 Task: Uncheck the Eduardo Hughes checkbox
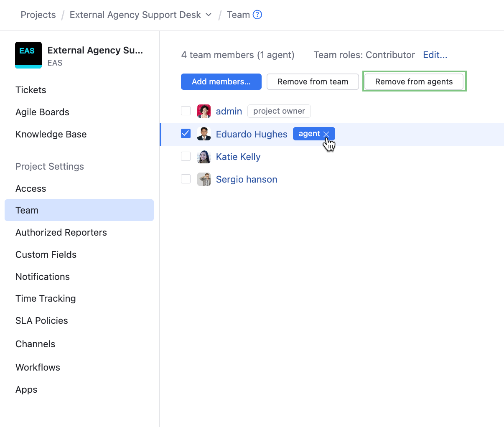point(186,133)
